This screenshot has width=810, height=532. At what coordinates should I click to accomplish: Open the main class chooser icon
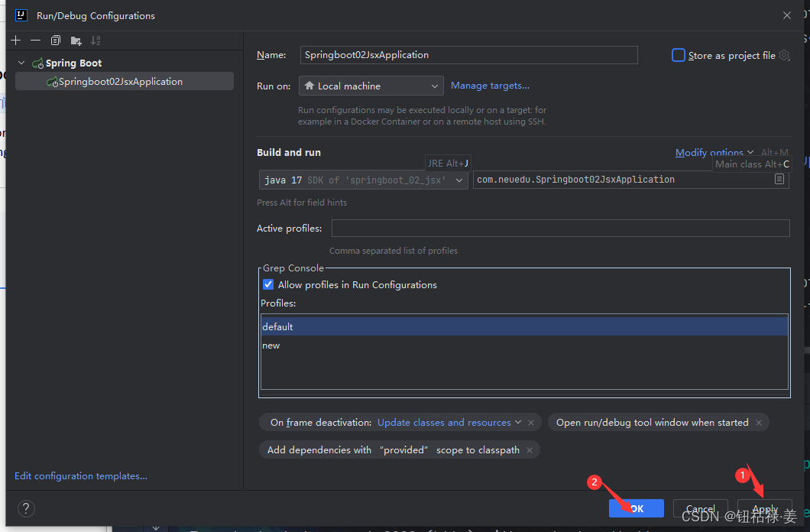pos(779,179)
